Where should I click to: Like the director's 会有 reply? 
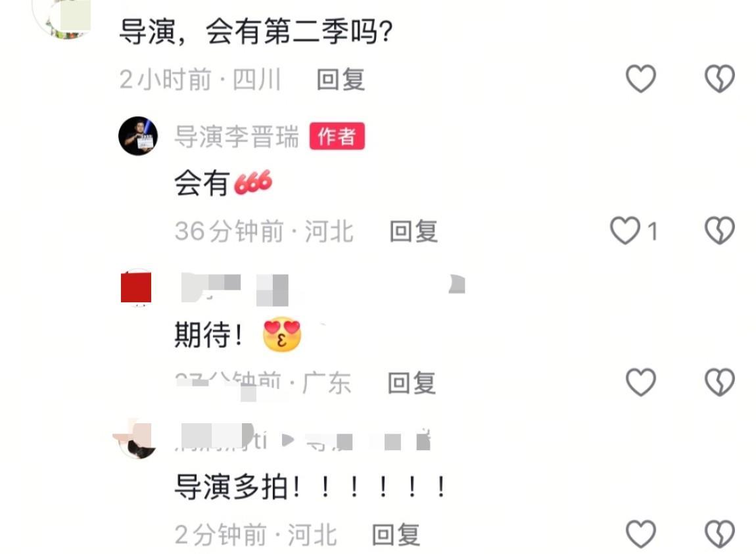(x=625, y=231)
